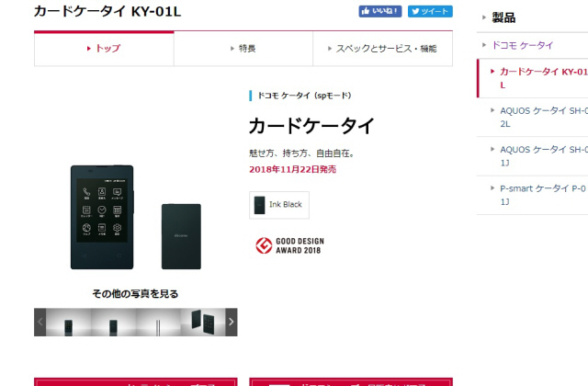Click the Good Design Award 2018 logo
The width and height of the screenshot is (588, 386).
click(289, 245)
